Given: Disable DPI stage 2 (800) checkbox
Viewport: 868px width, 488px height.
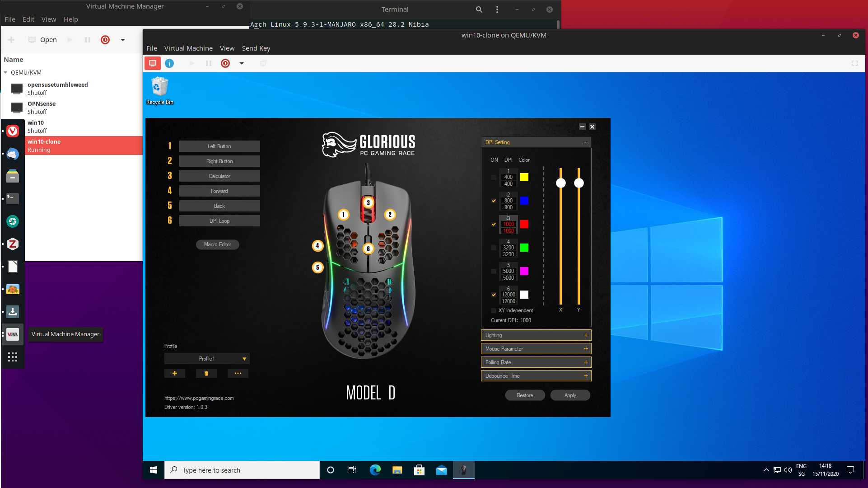Looking at the screenshot, I should (x=494, y=201).
